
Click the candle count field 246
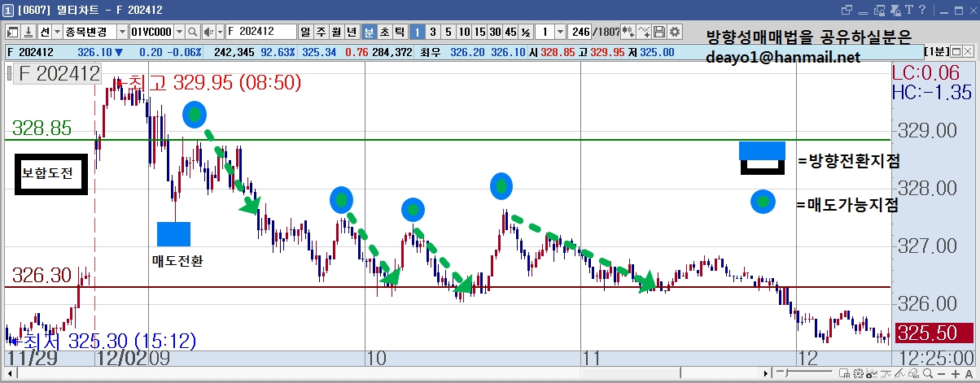[x=580, y=32]
